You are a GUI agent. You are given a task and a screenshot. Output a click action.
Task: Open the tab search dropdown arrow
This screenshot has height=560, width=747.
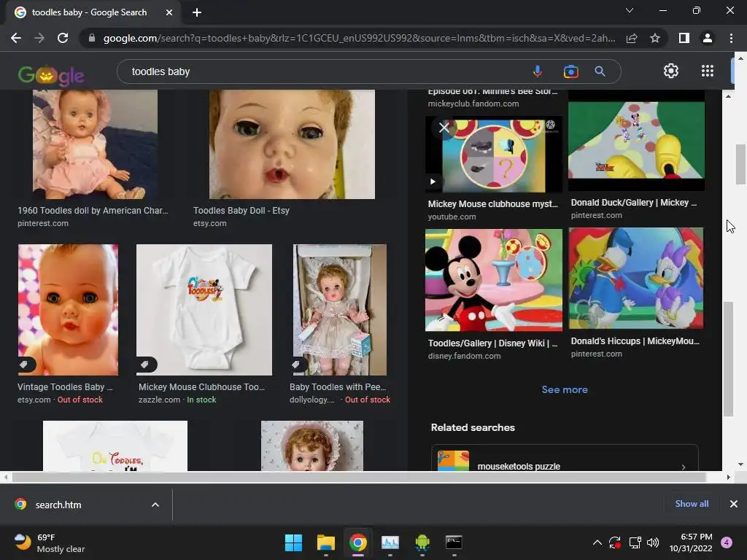[630, 10]
